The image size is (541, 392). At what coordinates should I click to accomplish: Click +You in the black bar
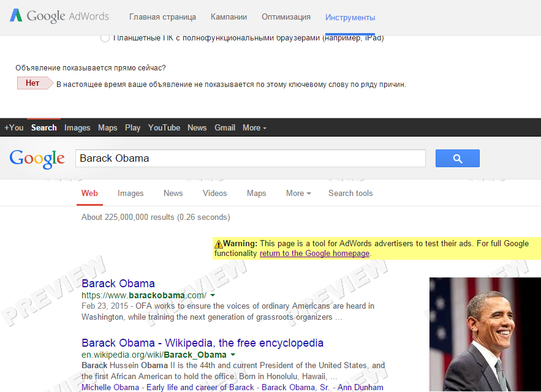(x=14, y=127)
